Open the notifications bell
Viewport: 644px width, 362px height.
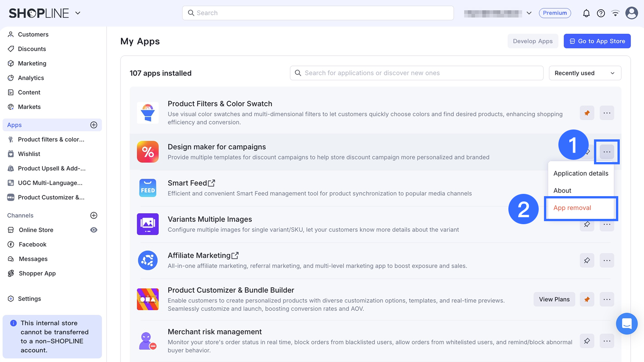586,13
